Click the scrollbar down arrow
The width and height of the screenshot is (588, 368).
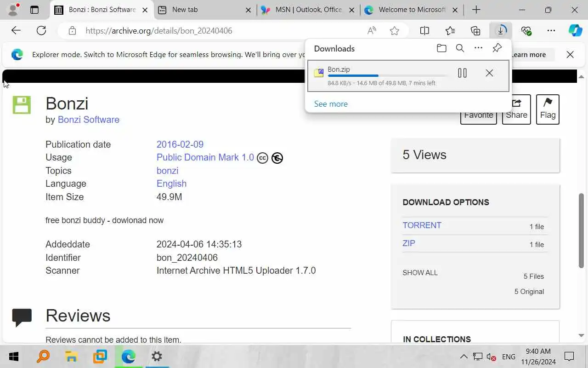tap(581, 335)
